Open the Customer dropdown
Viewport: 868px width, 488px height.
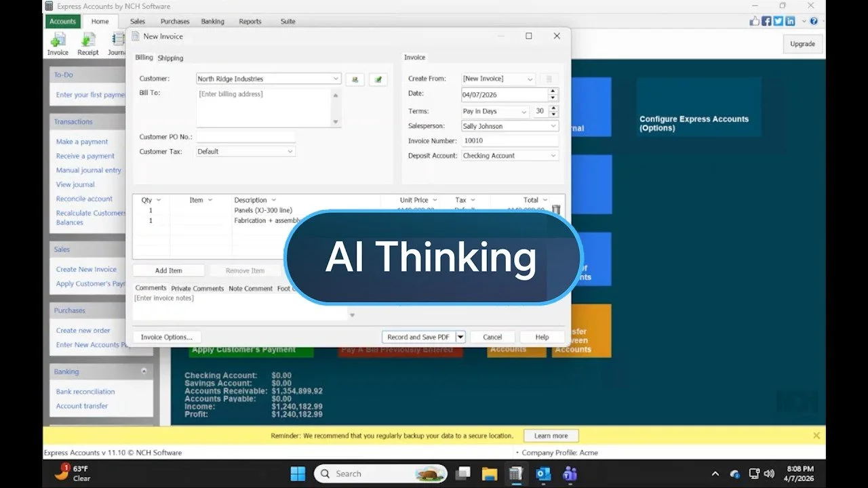[336, 79]
